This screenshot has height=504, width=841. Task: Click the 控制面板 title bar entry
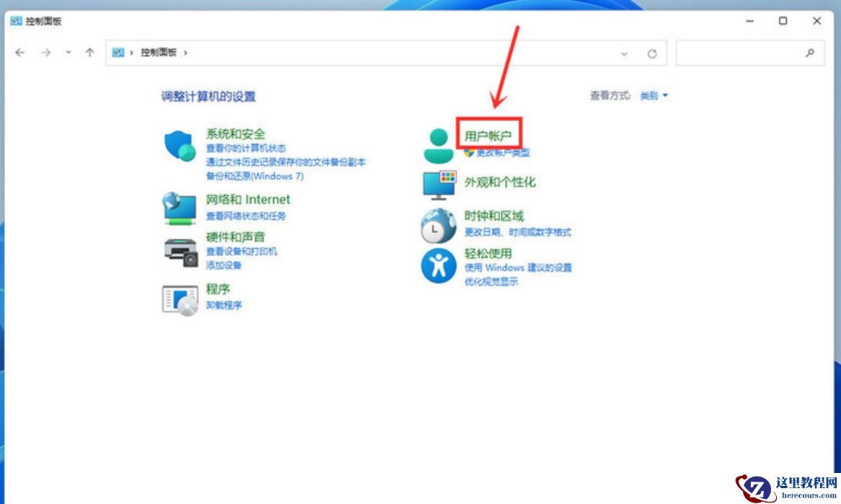click(x=45, y=22)
